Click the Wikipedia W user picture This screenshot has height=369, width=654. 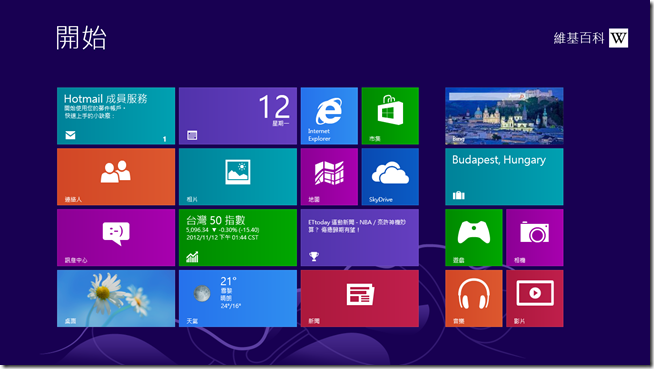pyautogui.click(x=618, y=38)
